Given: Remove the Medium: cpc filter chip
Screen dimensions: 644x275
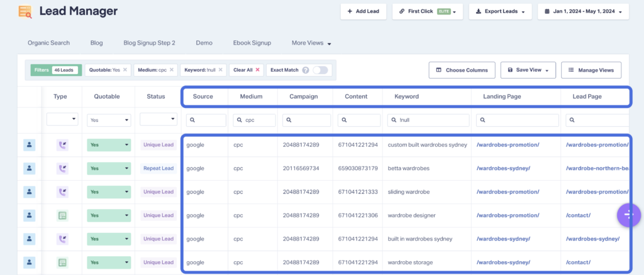Looking at the screenshot, I should click(171, 70).
